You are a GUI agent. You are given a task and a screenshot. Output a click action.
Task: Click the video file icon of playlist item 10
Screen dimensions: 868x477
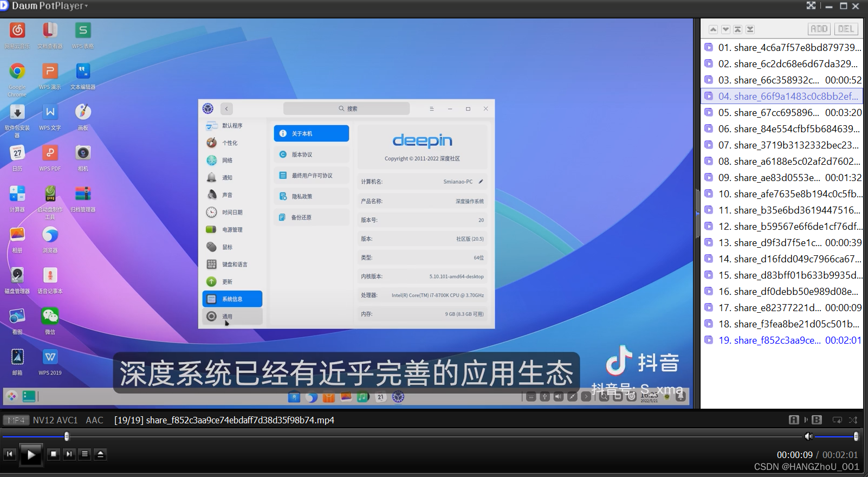708,194
